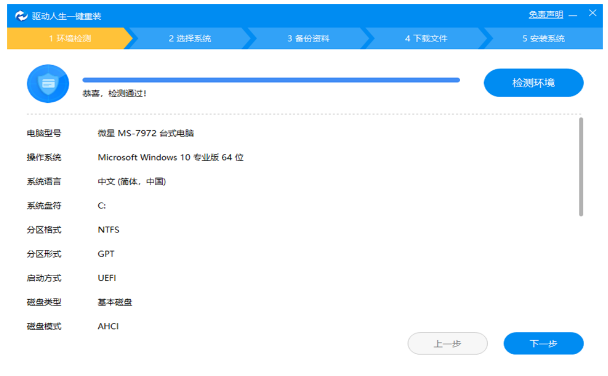Select step 5 安装系统 tab
This screenshot has width=608, height=376.
click(543, 38)
